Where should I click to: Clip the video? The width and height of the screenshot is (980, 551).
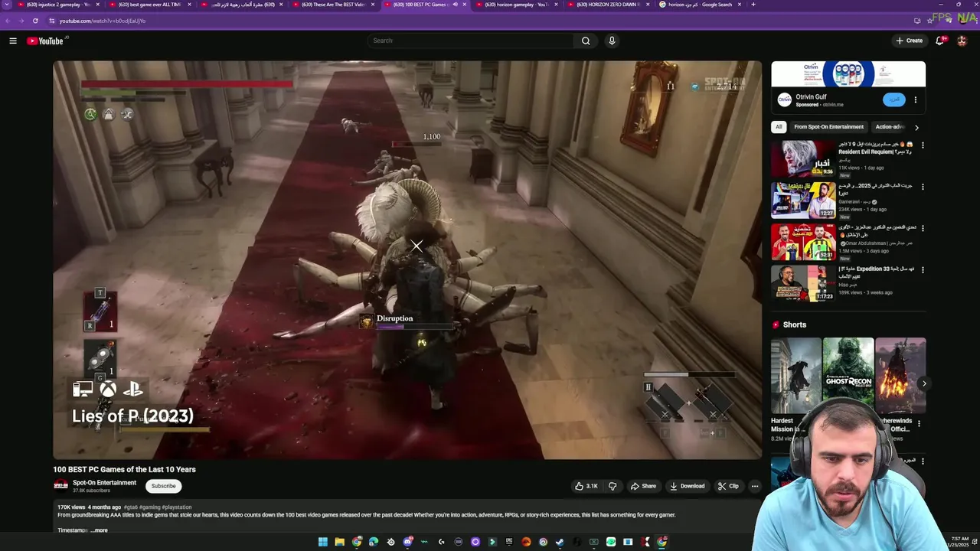pos(728,486)
